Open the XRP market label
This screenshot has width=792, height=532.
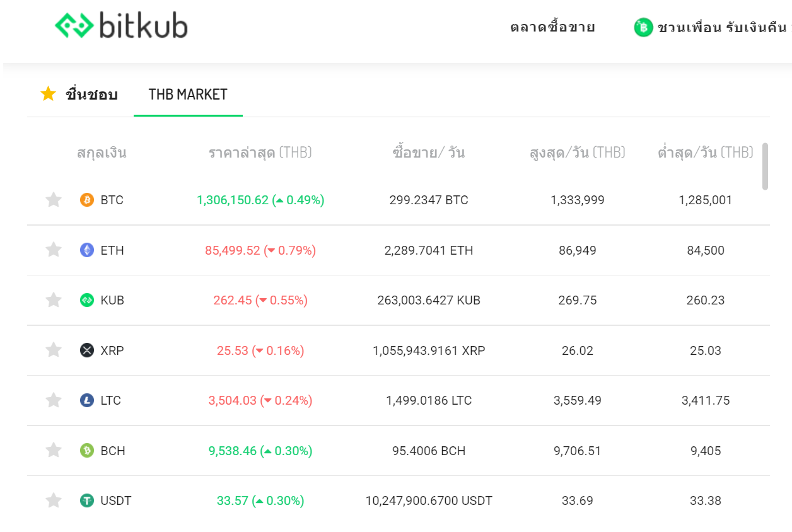pos(112,350)
